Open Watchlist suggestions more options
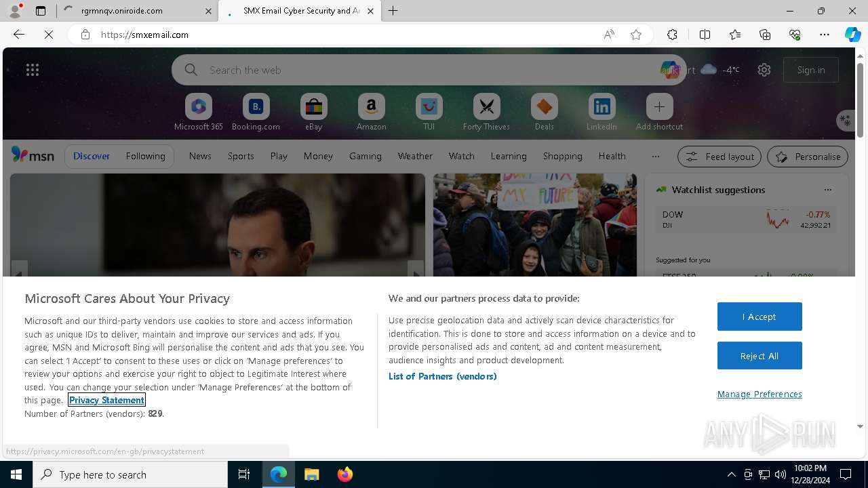 (x=827, y=190)
